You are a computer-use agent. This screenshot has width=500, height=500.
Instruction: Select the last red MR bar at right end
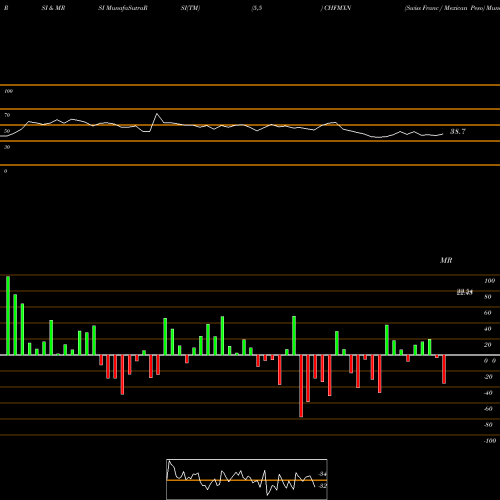(x=444, y=369)
